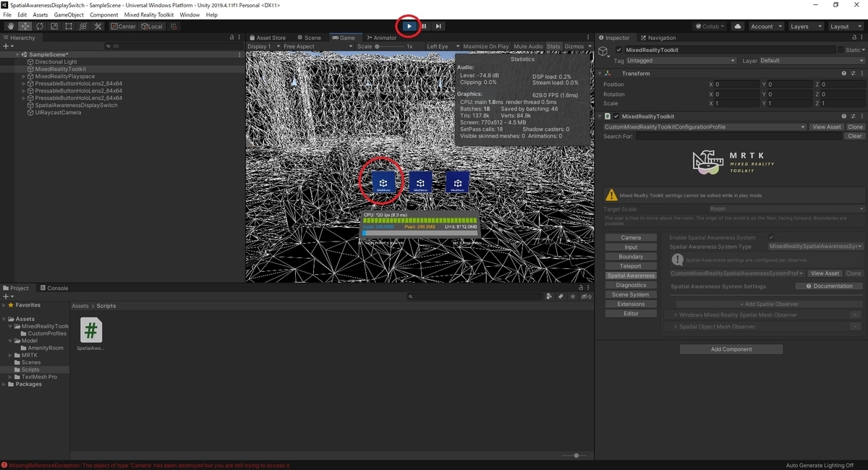Screen dimensions: 868x470
Task: Open the GameObject menu
Action: [69, 14]
